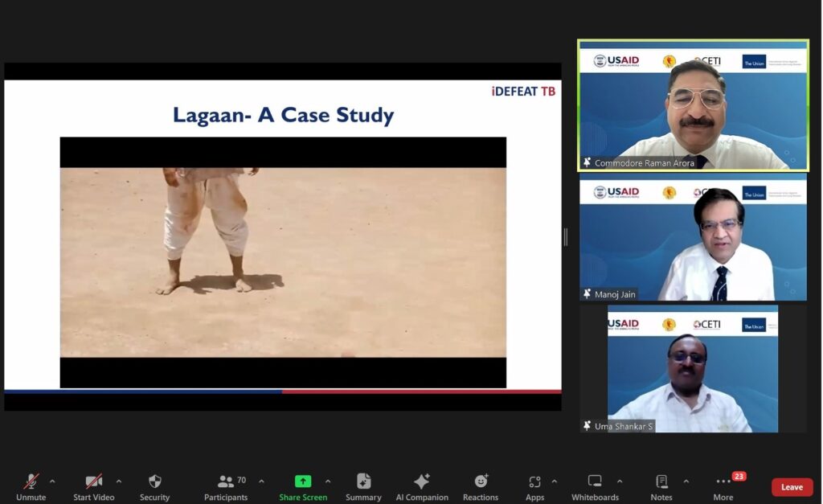Viewport: 823px width, 504px height.
Task: Open the Security shield options
Action: point(154,486)
